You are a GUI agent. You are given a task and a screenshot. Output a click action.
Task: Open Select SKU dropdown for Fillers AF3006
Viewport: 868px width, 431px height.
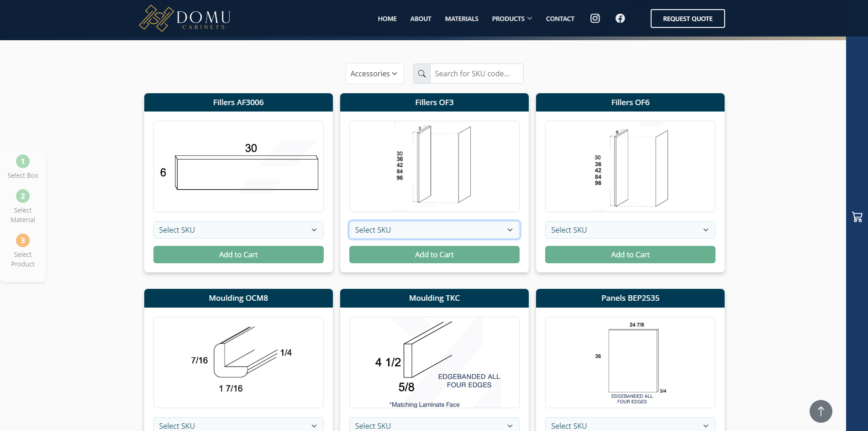[238, 230]
